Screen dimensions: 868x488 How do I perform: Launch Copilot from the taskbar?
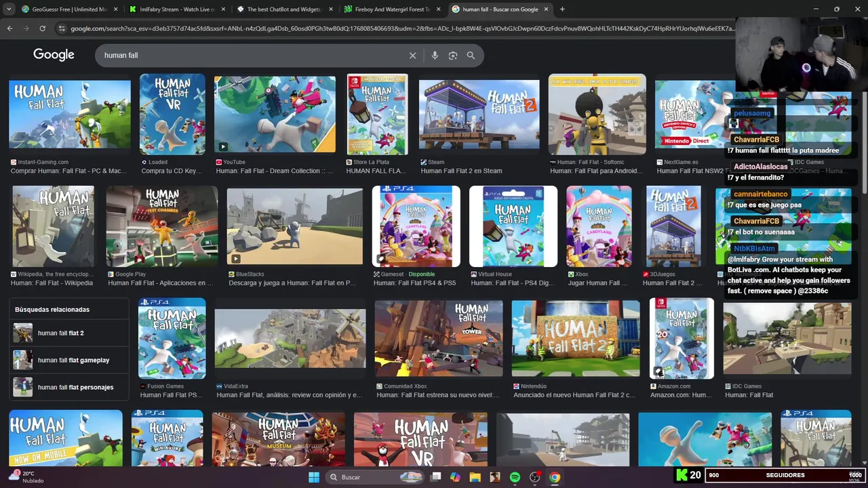click(x=455, y=477)
